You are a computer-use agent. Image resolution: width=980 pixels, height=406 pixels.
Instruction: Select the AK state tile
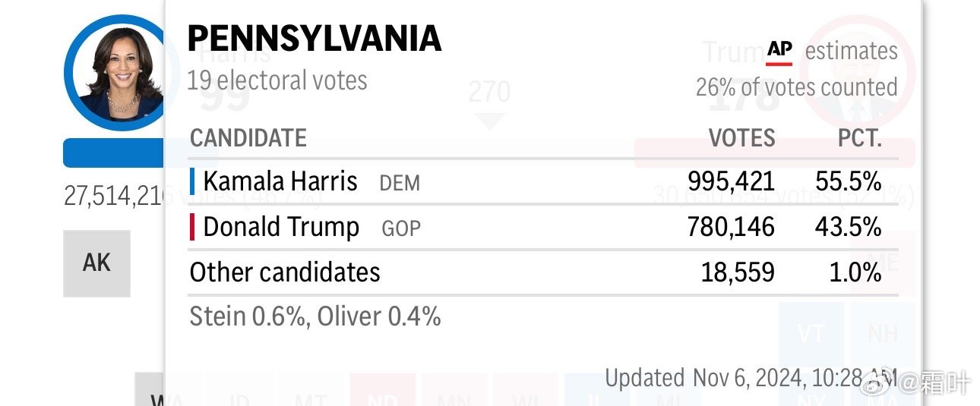click(96, 263)
